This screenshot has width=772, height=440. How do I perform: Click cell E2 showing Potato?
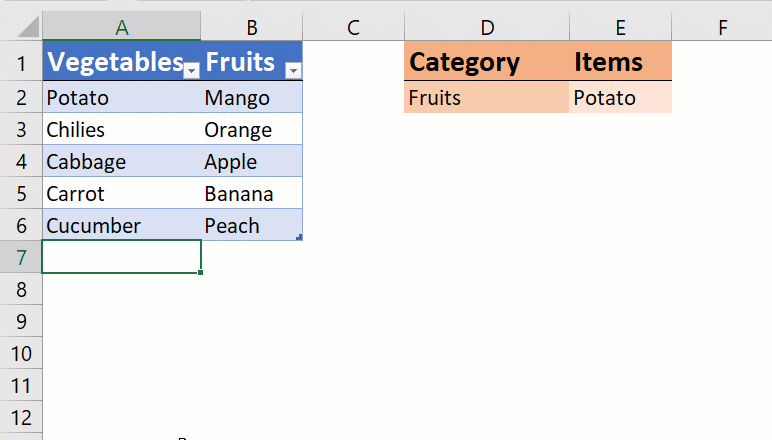point(621,97)
